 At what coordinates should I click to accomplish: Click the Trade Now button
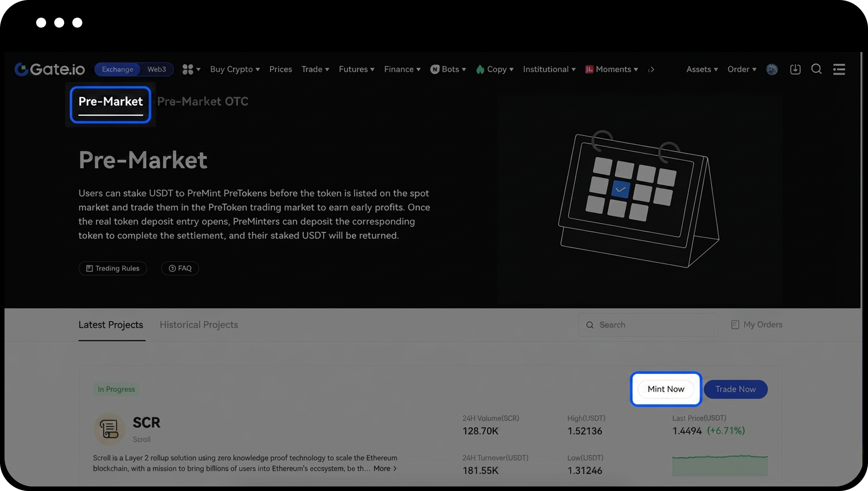point(735,389)
